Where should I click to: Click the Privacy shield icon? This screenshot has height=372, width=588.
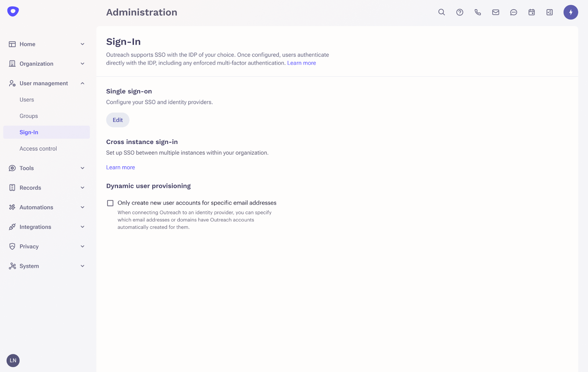[x=12, y=246]
